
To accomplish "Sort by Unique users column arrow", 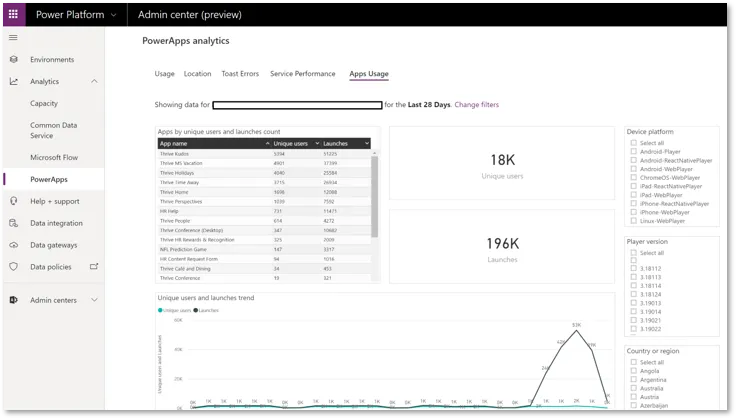I will [x=317, y=144].
